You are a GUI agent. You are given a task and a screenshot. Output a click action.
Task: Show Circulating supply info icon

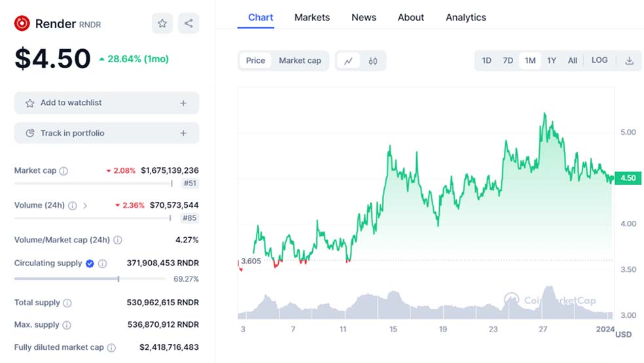point(103,263)
